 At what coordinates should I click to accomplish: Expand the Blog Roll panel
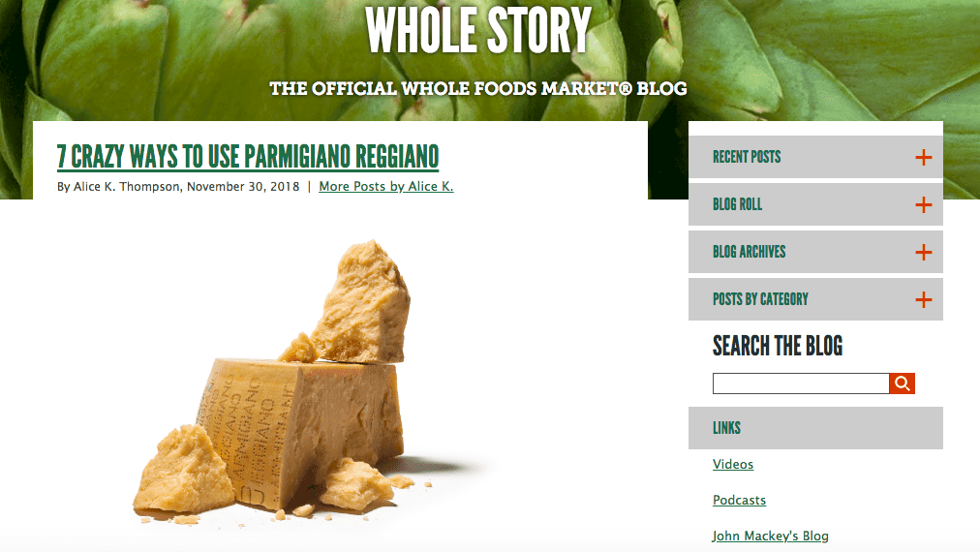coord(815,204)
